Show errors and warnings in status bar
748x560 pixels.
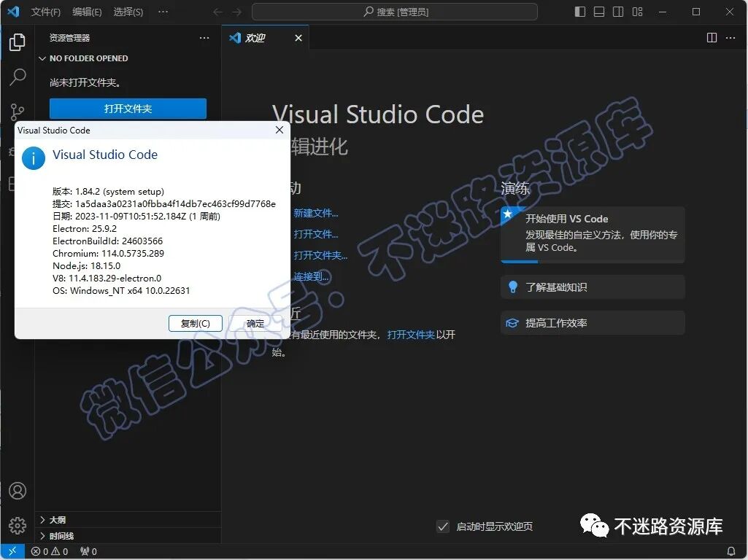click(50, 551)
